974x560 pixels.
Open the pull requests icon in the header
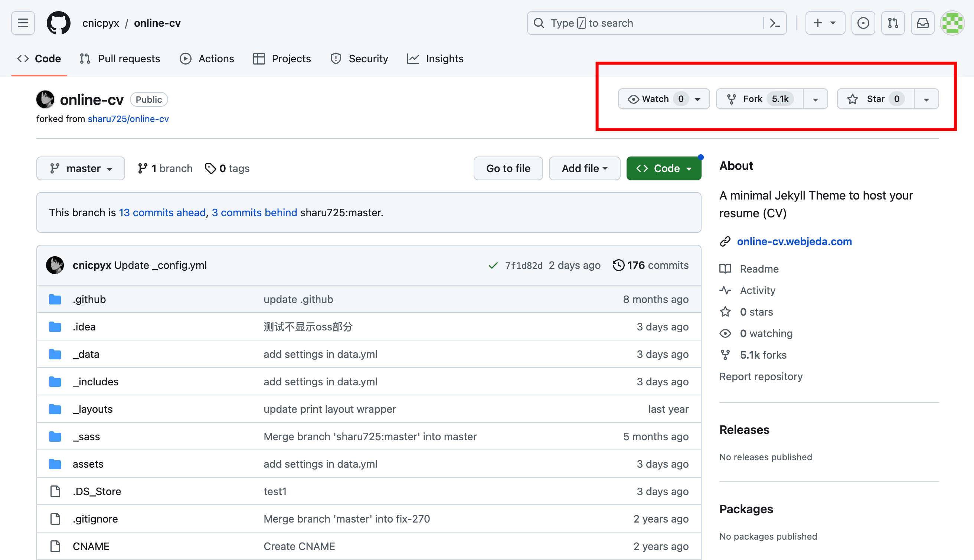893,23
